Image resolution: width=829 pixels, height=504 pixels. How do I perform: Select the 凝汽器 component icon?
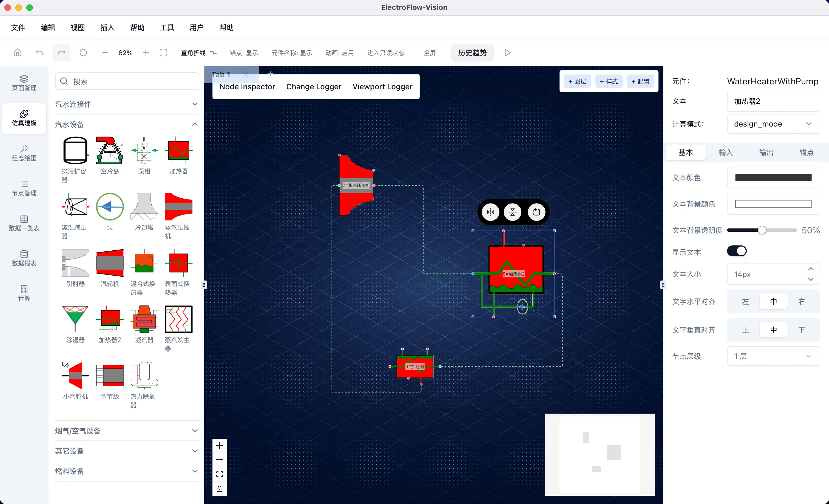[x=144, y=319]
